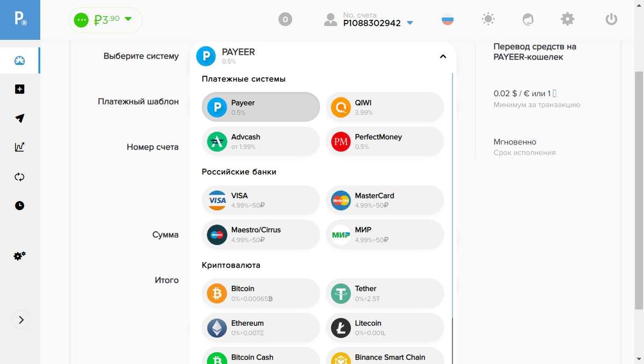Click 'Срок исполнения' caption
The width and height of the screenshot is (644, 364).
point(524,153)
